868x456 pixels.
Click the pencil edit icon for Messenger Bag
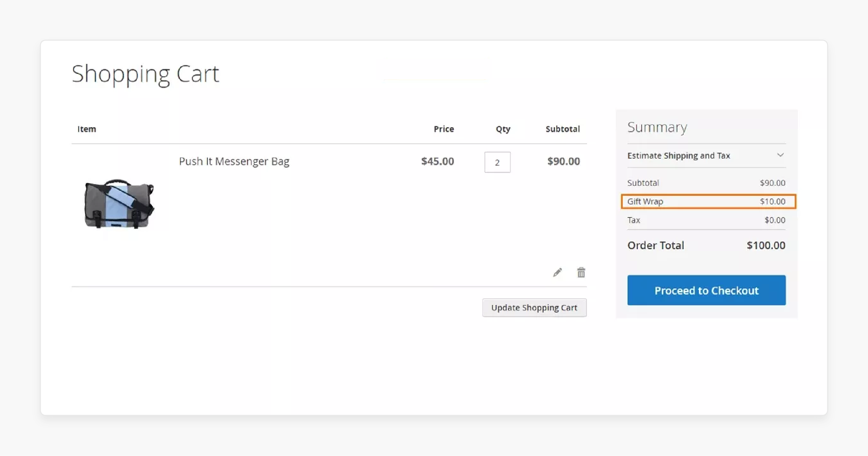click(557, 272)
